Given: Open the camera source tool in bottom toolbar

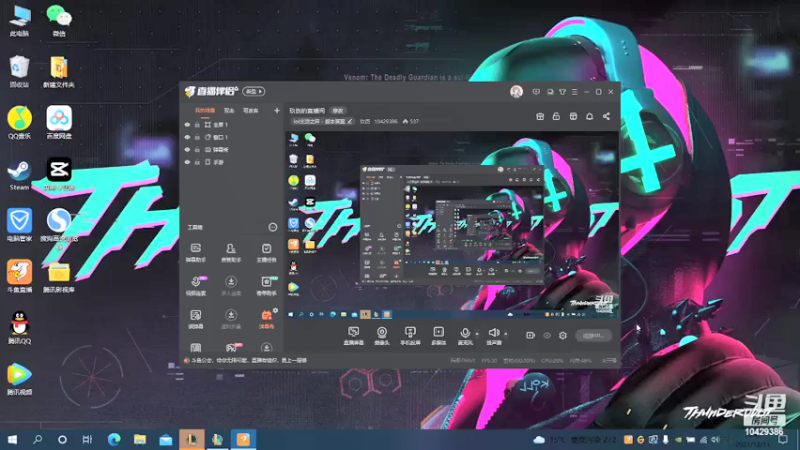Looking at the screenshot, I should click(382, 336).
